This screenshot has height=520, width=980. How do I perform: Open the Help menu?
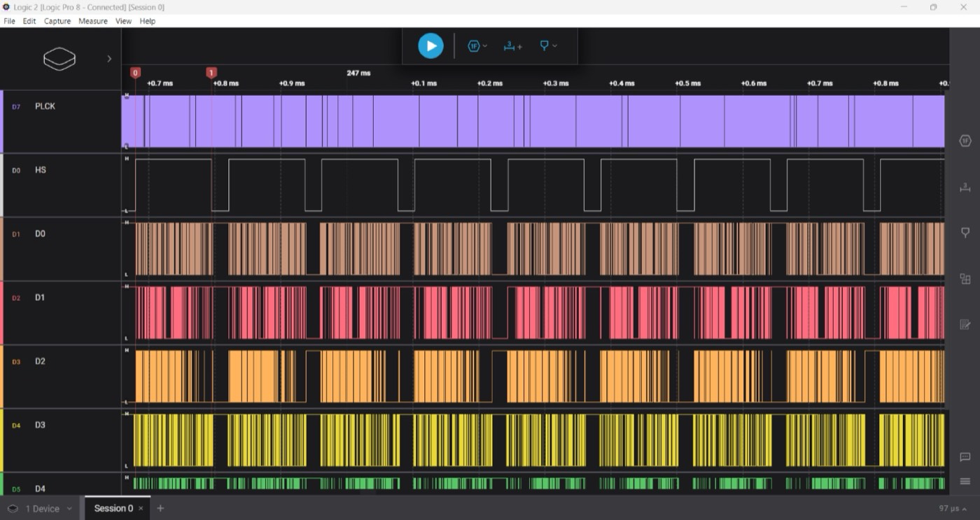(x=147, y=21)
